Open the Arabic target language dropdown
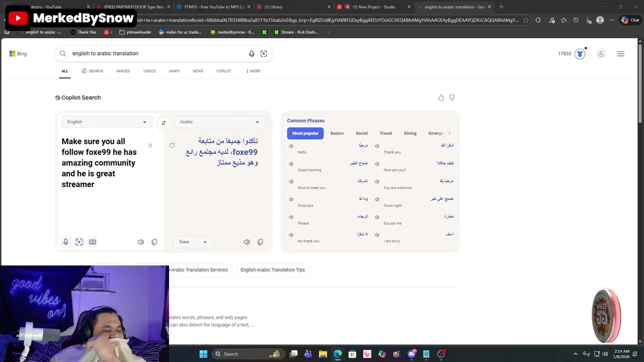Image resolution: width=644 pixels, height=362 pixels. coord(219,122)
